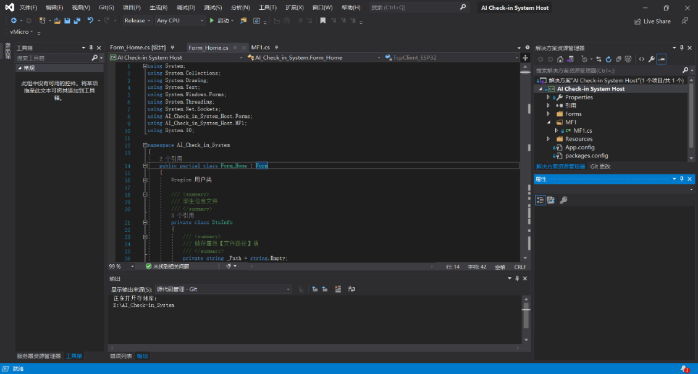Click the Home icon in Solution Explorer
This screenshot has height=374, width=698.
coord(560,59)
